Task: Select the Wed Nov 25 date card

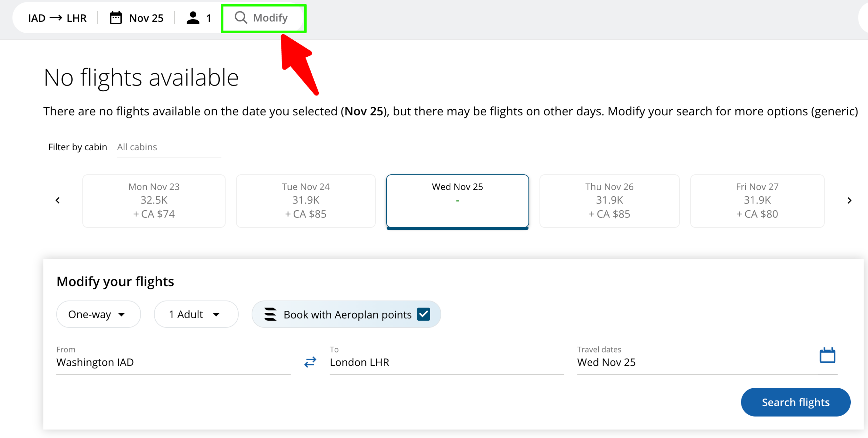Action: [x=457, y=201]
